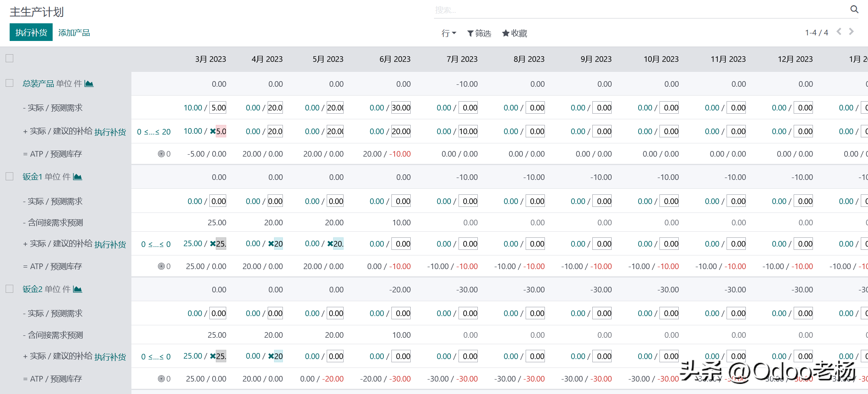Toggle the select-all checkbox in header
The image size is (868, 394).
[10, 59]
